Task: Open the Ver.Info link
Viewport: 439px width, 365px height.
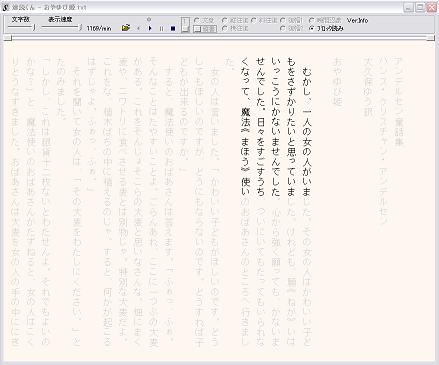Action: click(x=357, y=20)
